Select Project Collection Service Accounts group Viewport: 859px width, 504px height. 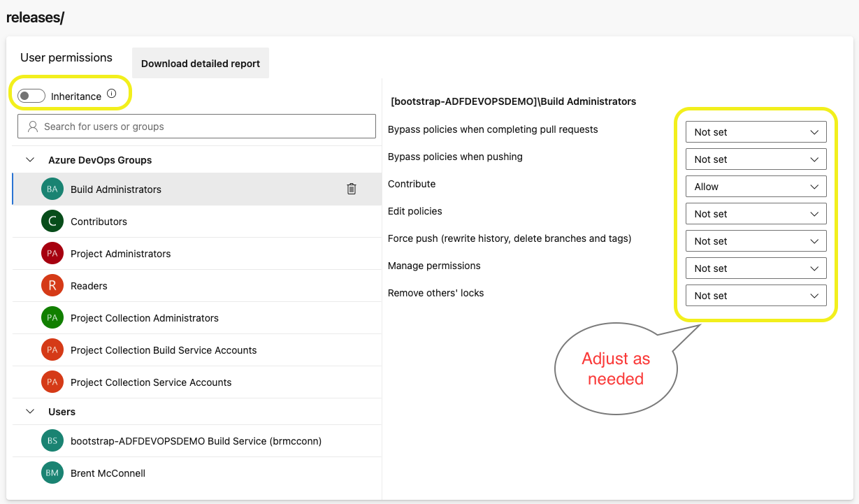(196, 382)
